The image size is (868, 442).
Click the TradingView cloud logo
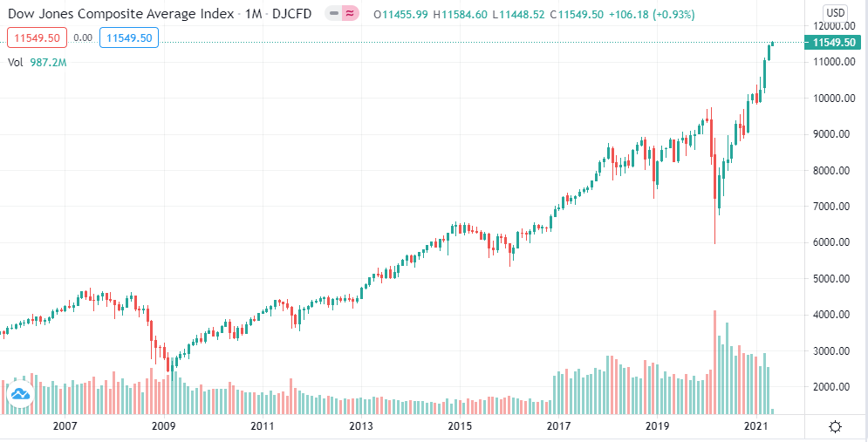(19, 395)
